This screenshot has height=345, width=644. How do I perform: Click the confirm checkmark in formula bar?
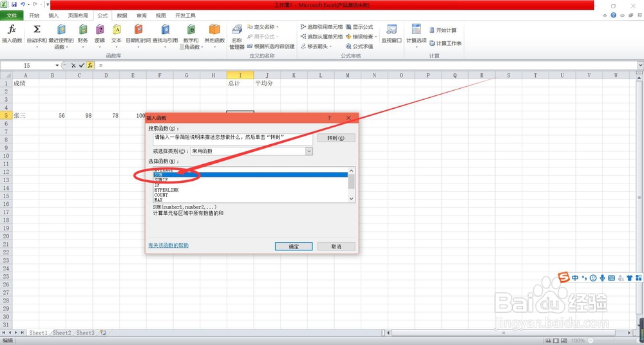(x=81, y=65)
